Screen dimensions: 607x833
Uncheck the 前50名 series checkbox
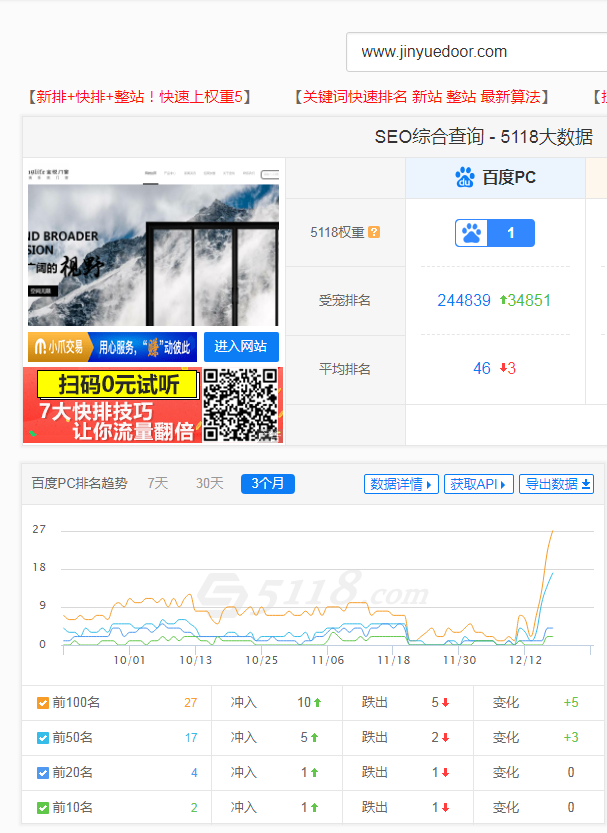(43, 738)
